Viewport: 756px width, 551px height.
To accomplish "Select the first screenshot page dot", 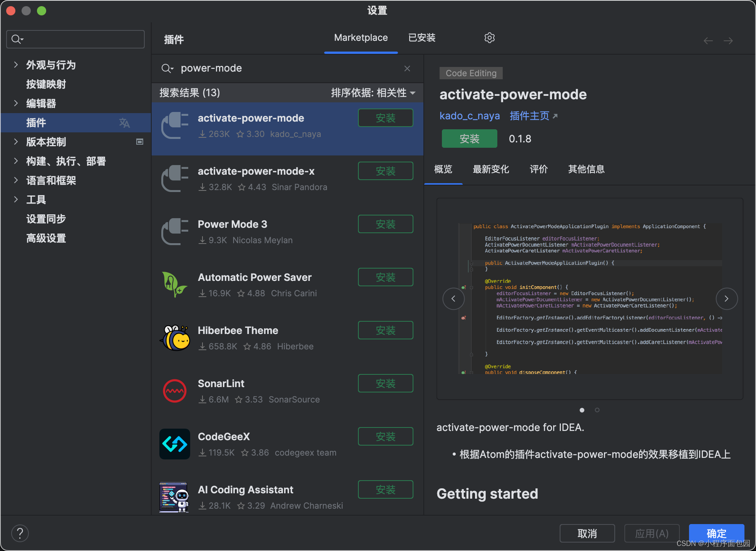I will point(582,410).
